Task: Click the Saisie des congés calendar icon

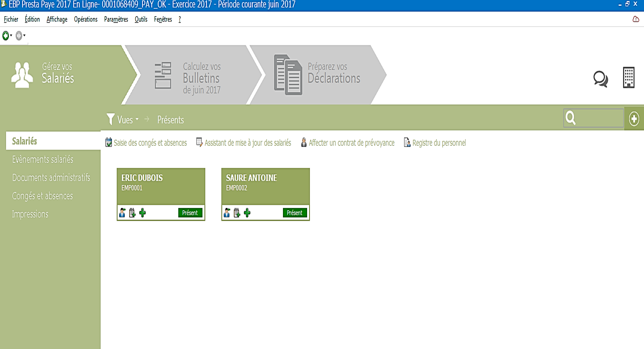Action: click(109, 142)
